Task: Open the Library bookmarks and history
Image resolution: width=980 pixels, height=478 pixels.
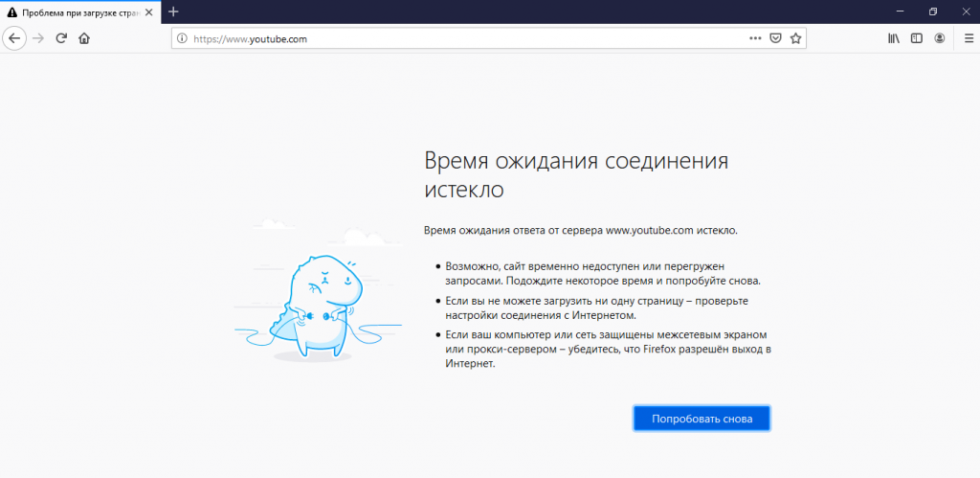Action: (894, 39)
